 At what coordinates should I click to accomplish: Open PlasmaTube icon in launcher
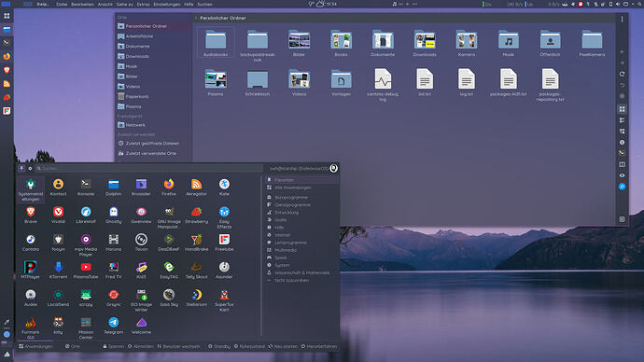coord(86,271)
